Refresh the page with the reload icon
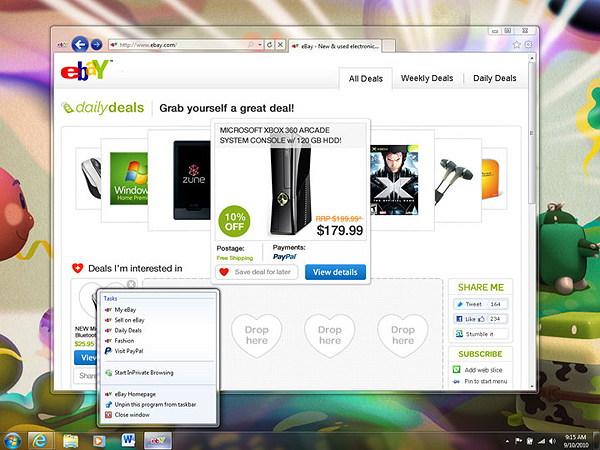Image resolution: width=600 pixels, height=450 pixels. point(269,45)
